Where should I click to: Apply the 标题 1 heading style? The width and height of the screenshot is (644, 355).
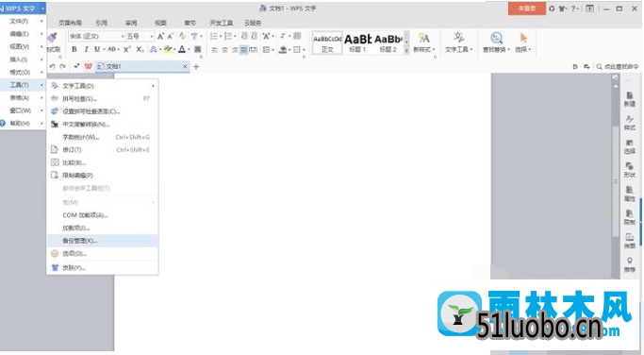(357, 42)
